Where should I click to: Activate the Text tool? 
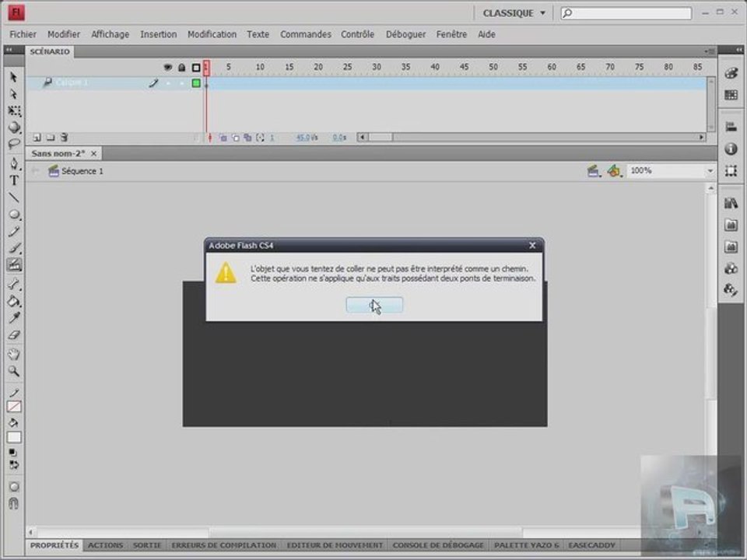(x=14, y=180)
